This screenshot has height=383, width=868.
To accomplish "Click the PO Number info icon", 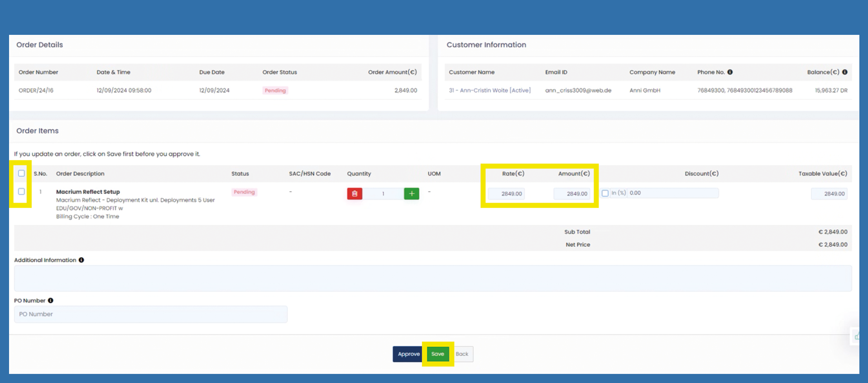I will click(x=51, y=301).
